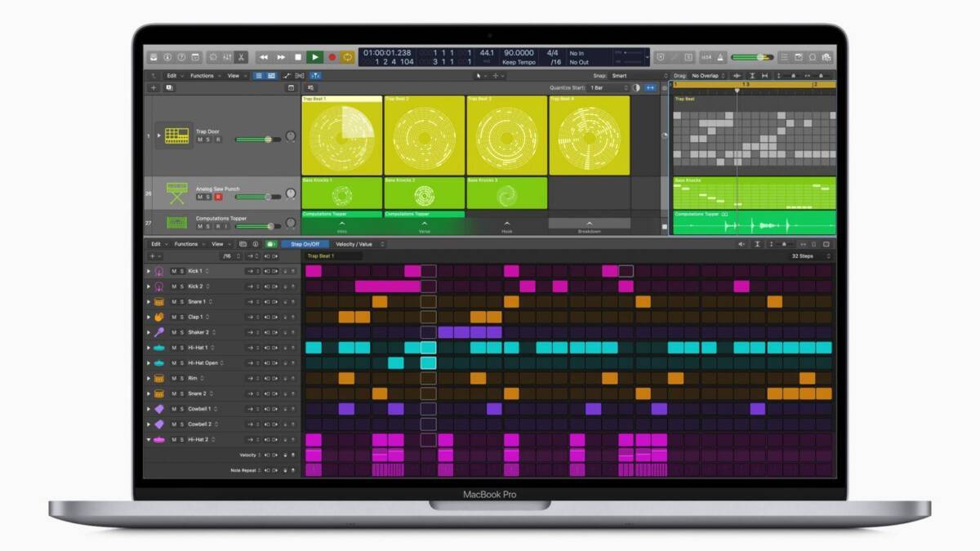Adjust the master volume slider
The width and height of the screenshot is (980, 551).
[x=752, y=57]
